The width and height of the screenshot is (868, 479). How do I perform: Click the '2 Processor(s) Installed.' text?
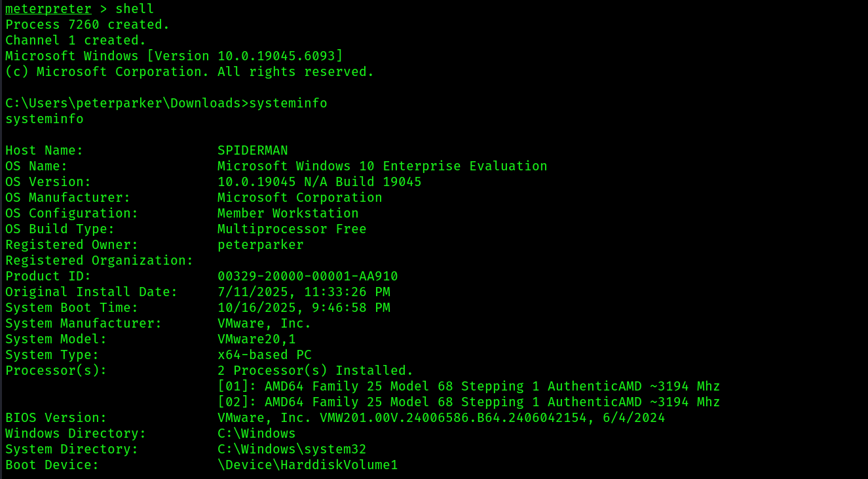click(x=316, y=371)
